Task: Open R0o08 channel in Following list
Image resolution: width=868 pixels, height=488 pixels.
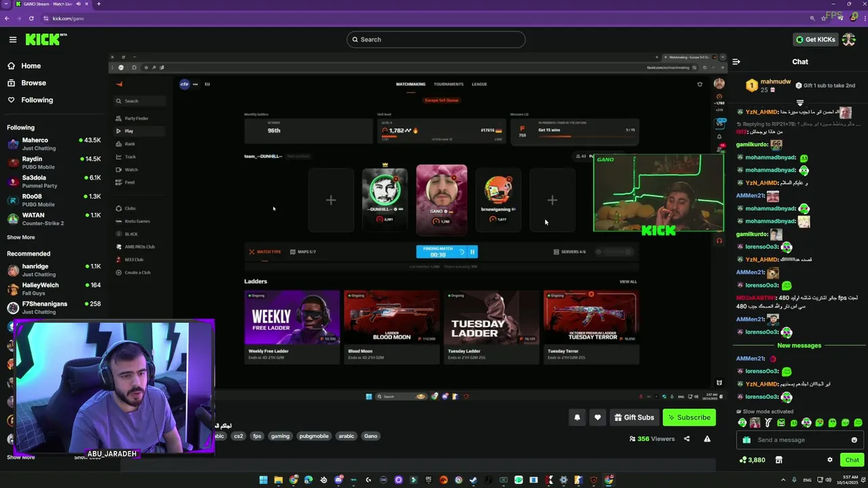Action: pyautogui.click(x=54, y=200)
